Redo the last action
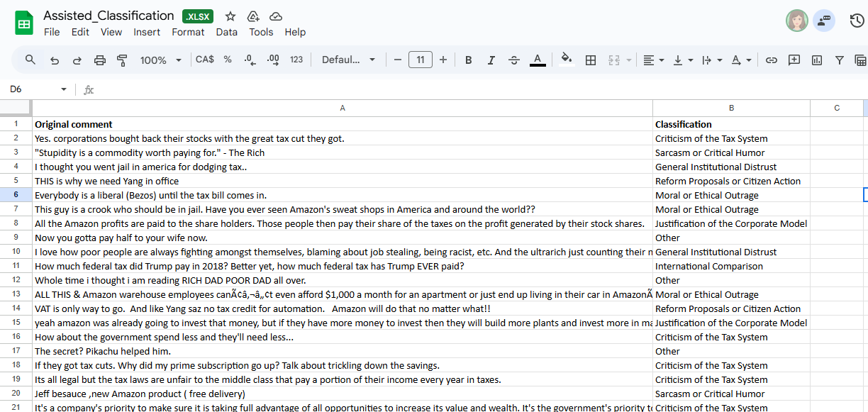Viewport: 868px width, 412px height. pyautogui.click(x=77, y=60)
